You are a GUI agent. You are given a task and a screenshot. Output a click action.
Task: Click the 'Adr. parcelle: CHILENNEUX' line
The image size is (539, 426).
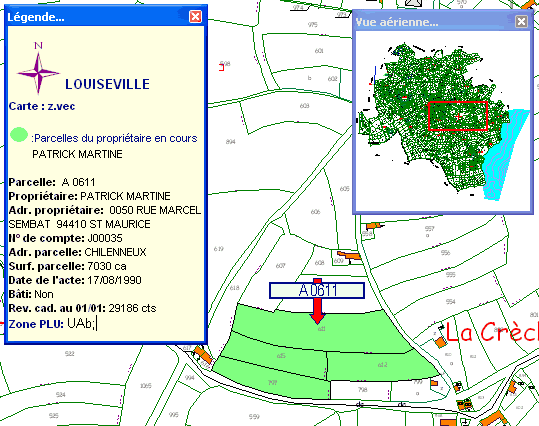77,252
